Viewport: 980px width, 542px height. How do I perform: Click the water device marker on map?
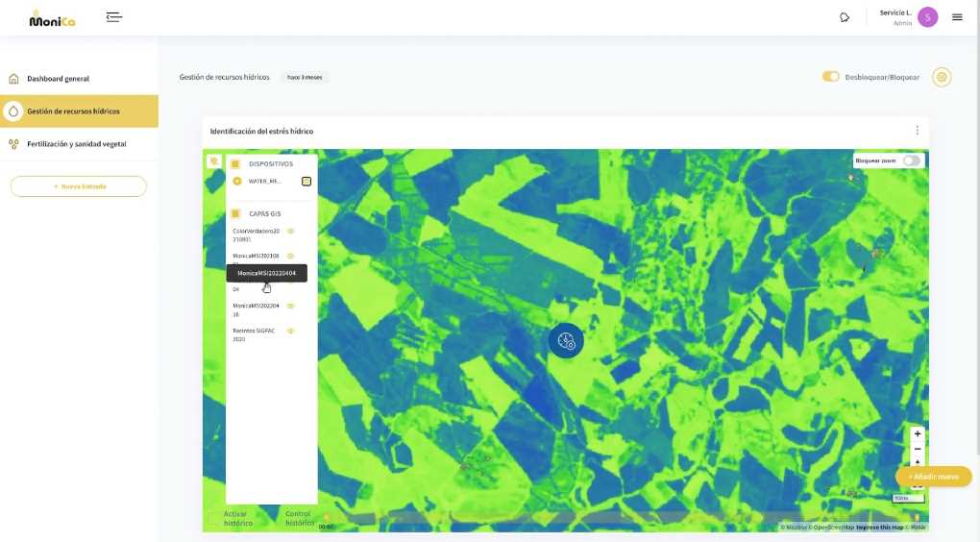click(x=566, y=341)
